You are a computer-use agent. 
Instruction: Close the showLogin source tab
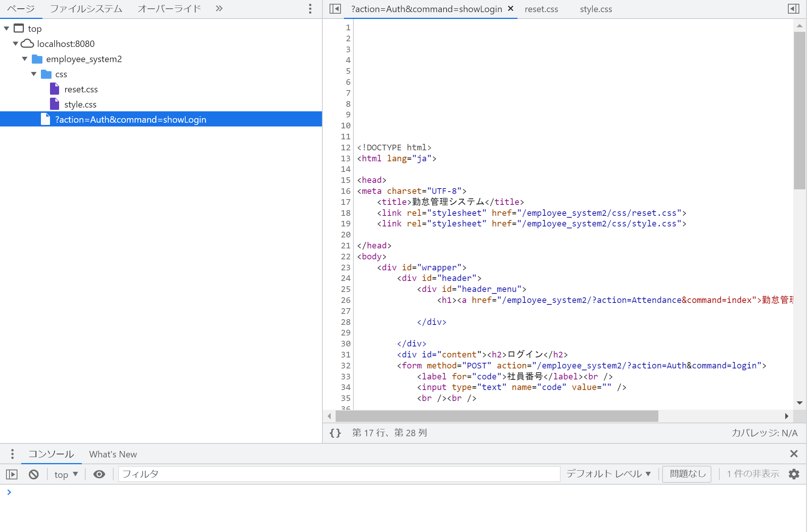[511, 8]
